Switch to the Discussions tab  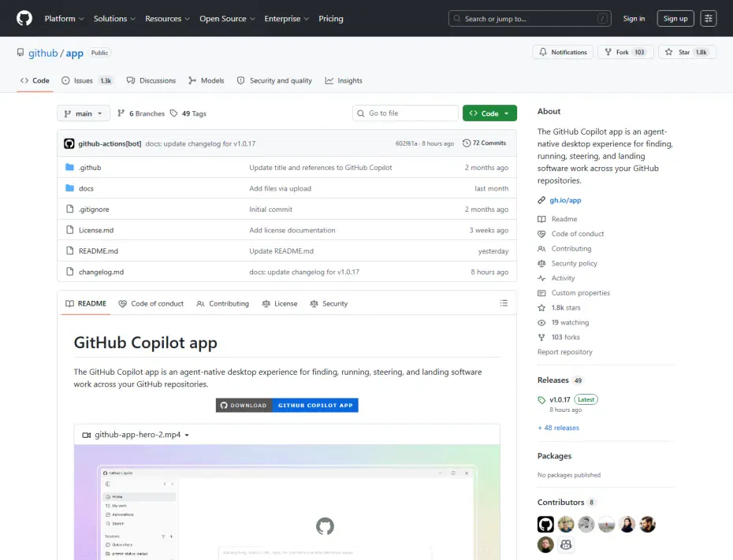[151, 80]
